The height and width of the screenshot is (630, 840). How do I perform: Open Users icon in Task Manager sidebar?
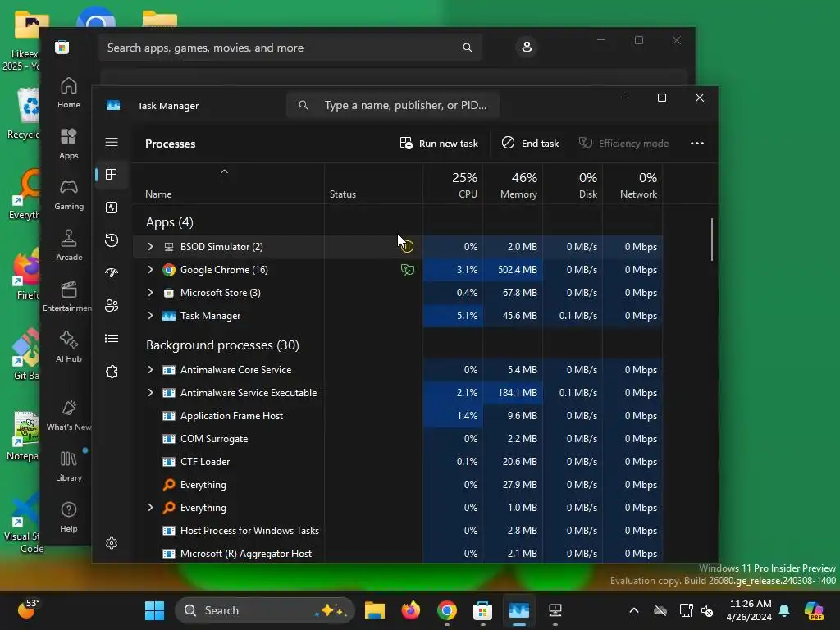[x=112, y=305]
